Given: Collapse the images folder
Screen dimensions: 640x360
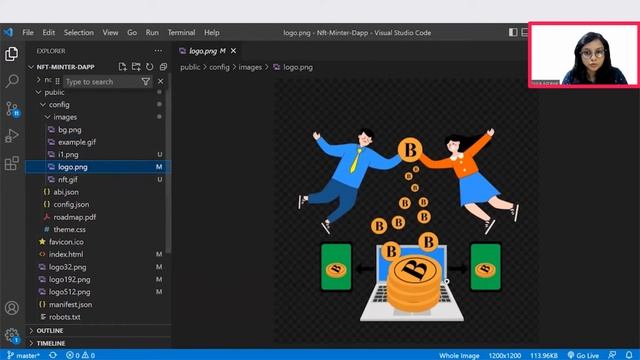Looking at the screenshot, I should click(65, 117).
